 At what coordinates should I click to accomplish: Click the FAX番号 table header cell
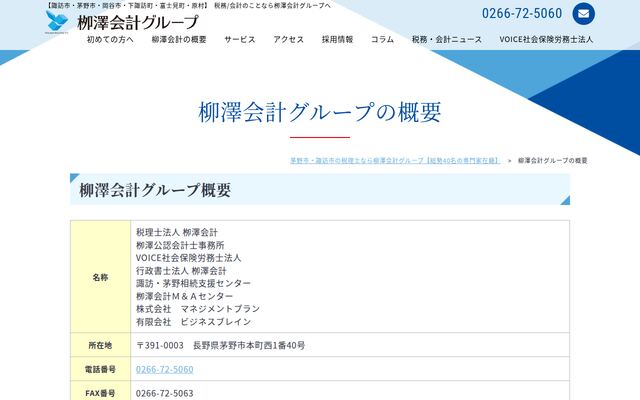click(100, 391)
